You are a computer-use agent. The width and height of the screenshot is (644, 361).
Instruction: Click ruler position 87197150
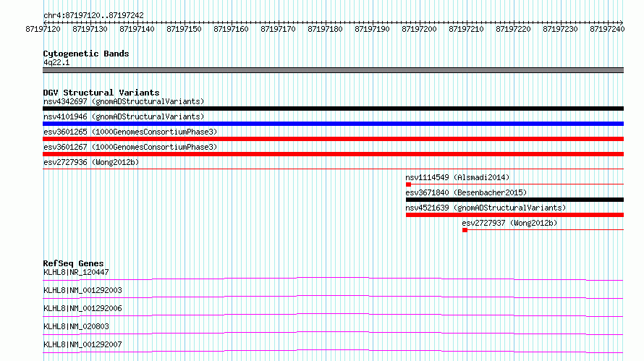(184, 29)
